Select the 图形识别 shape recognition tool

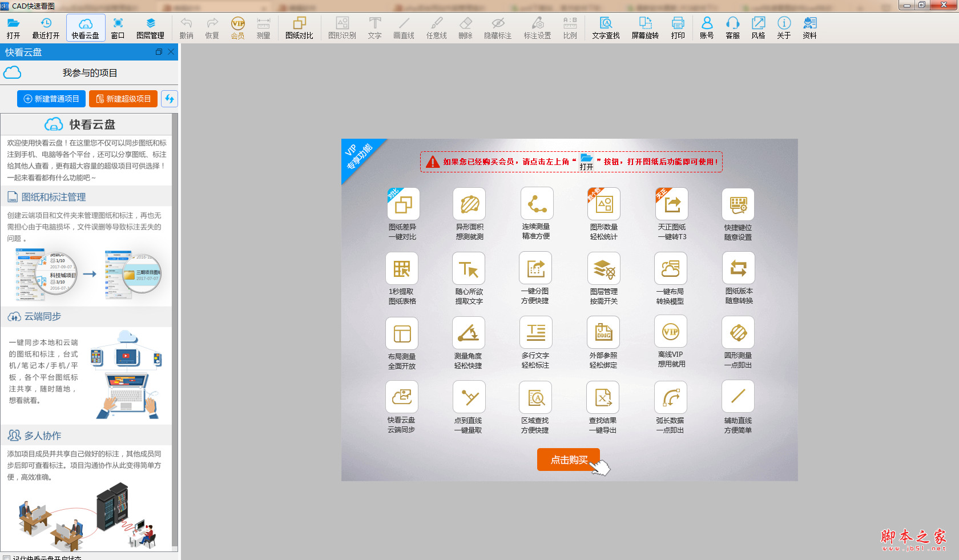click(x=342, y=27)
